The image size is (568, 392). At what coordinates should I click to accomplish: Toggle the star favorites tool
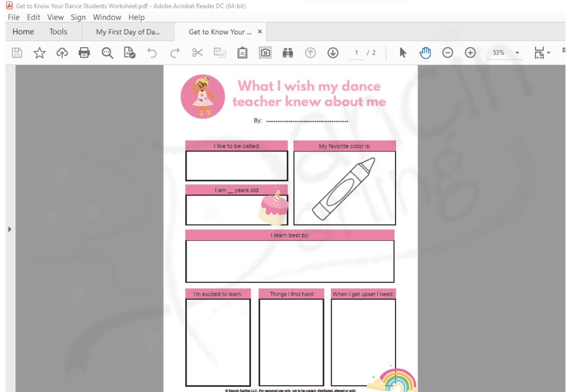tap(39, 52)
